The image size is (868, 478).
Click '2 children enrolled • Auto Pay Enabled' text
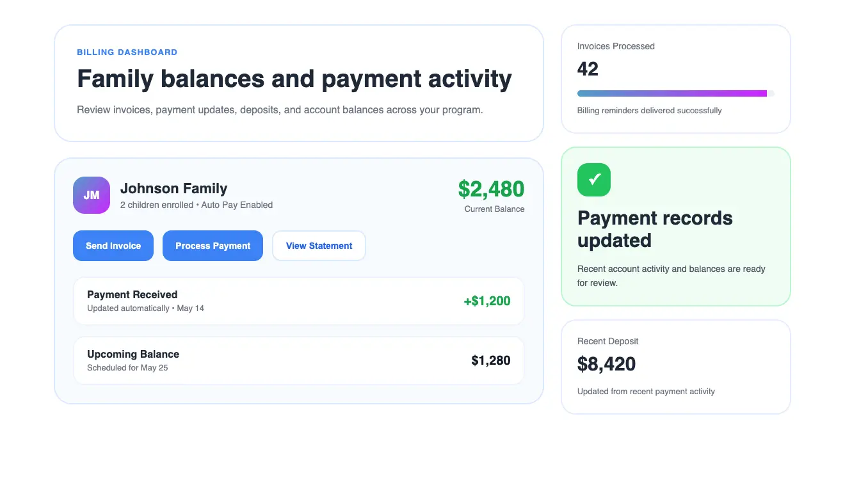click(197, 205)
